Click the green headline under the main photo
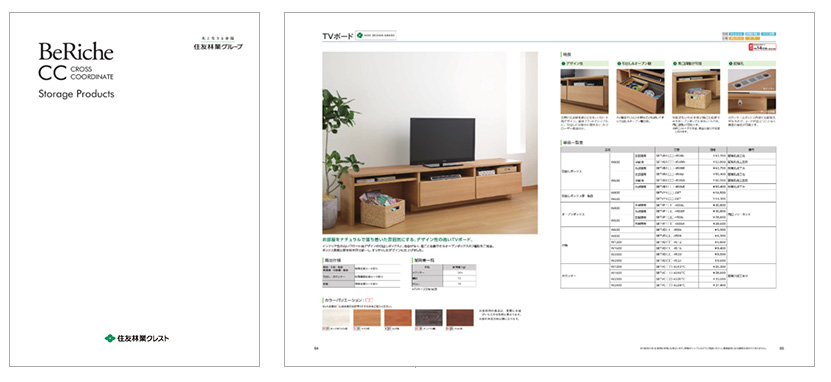The image size is (831, 382). point(397,239)
